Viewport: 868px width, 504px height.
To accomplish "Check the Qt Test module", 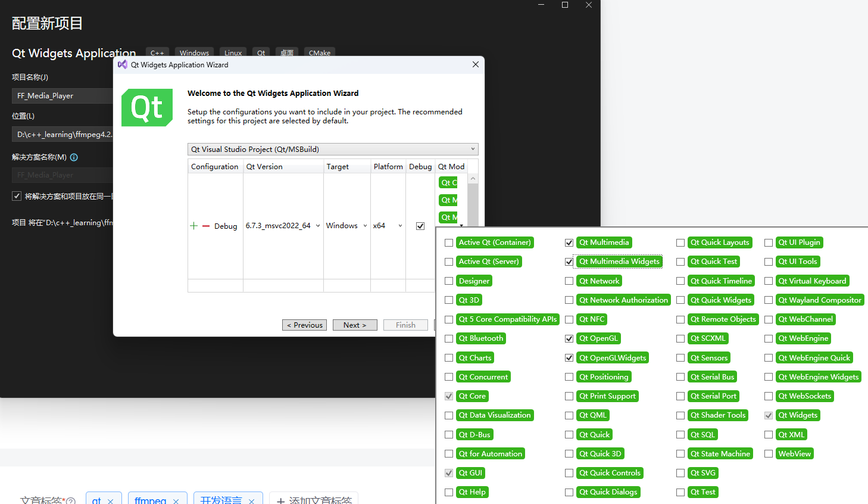I will coord(680,492).
